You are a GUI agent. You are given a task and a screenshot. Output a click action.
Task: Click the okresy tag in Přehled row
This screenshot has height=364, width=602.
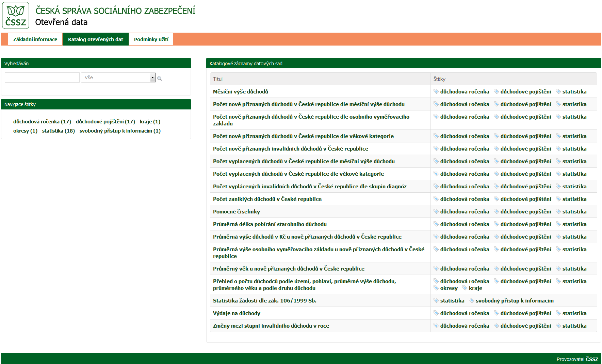(x=449, y=288)
